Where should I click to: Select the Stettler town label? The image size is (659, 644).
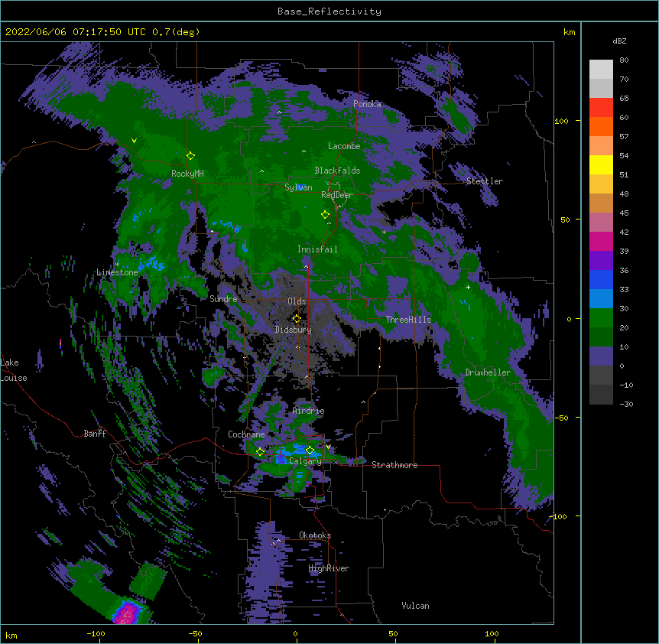485,181
